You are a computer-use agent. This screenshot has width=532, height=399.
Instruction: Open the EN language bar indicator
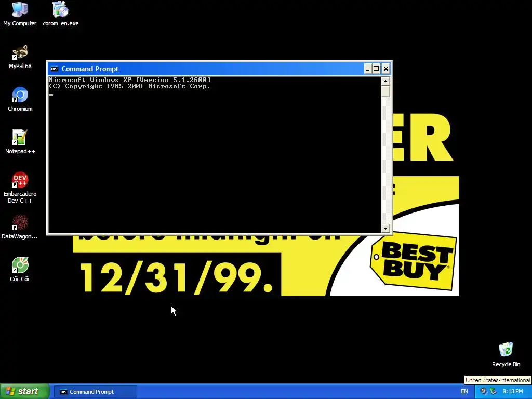coord(464,392)
